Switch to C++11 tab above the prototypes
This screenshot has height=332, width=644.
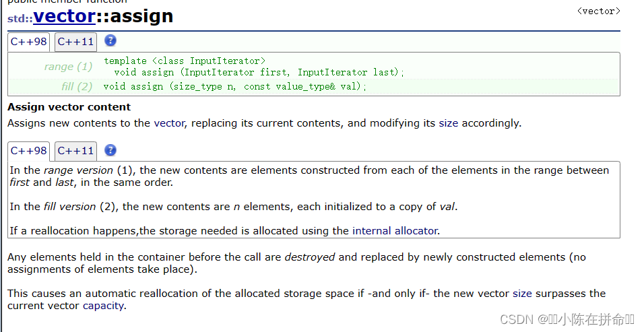(x=75, y=42)
